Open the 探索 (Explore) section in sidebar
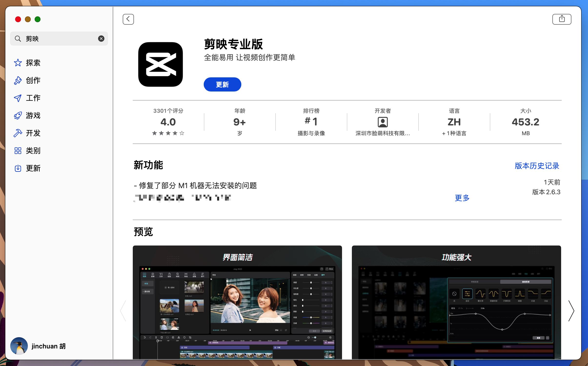Screen dimensions: 588x366 tap(33, 63)
